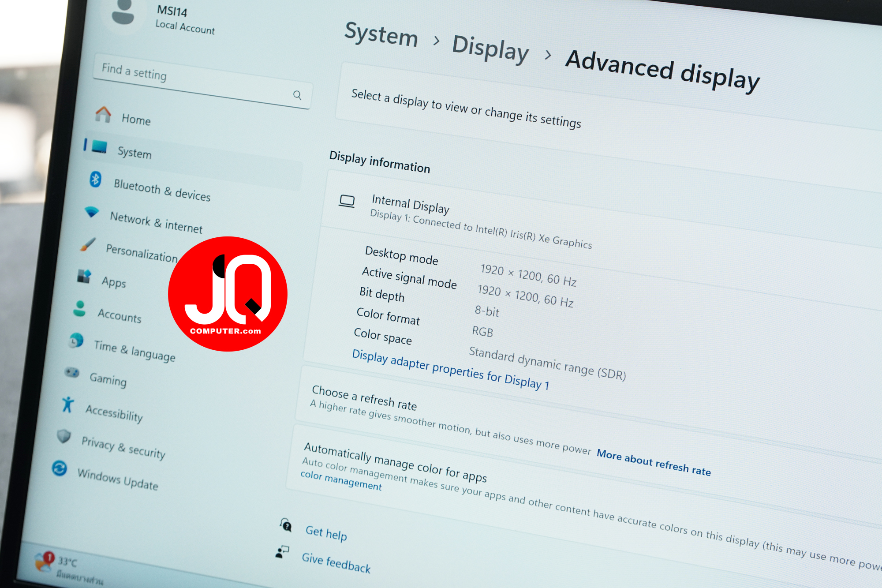Click the Accounts person icon

(x=79, y=309)
